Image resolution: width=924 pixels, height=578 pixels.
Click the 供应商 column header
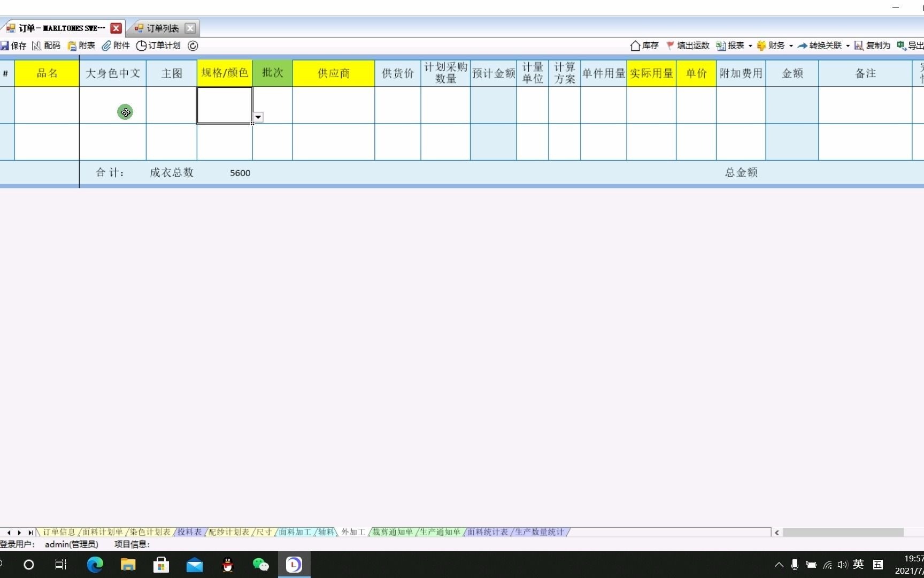tap(334, 73)
